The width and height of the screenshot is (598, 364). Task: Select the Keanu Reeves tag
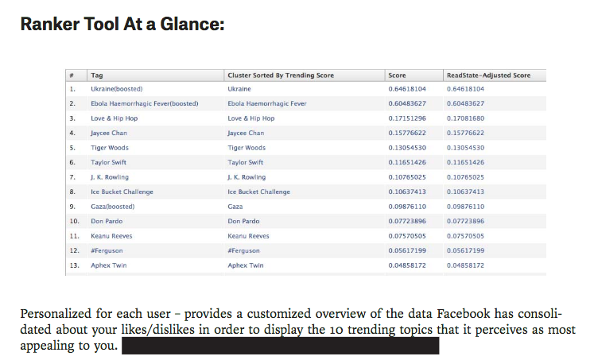point(111,236)
